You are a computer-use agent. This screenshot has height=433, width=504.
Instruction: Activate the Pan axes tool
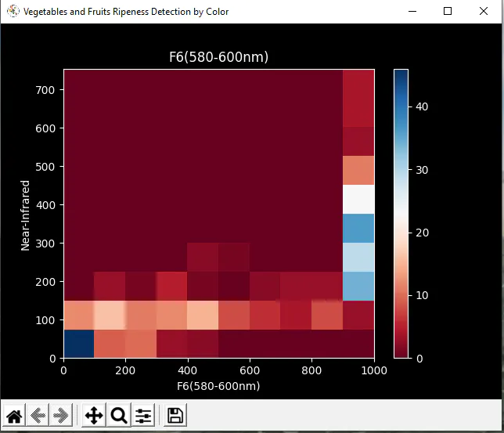94,415
